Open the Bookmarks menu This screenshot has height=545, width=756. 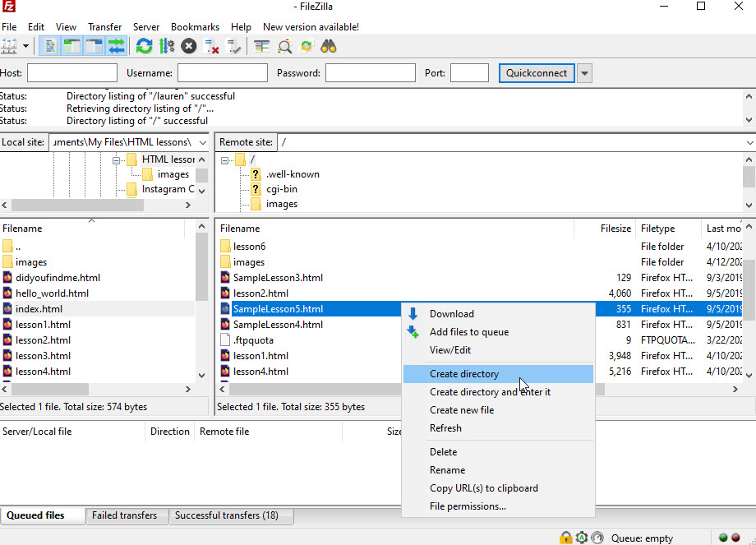[x=195, y=27]
